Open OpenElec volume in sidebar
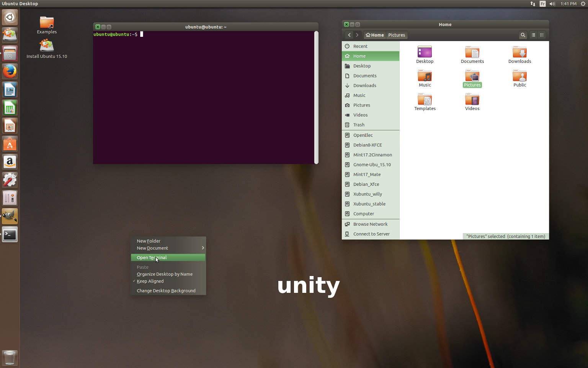This screenshot has height=368, width=588. (371, 135)
